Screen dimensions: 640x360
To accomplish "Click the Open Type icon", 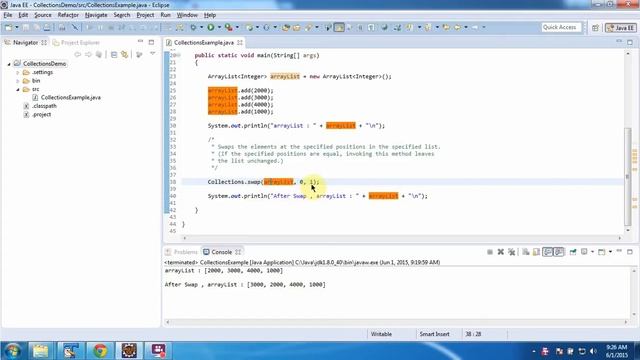I will [x=286, y=27].
